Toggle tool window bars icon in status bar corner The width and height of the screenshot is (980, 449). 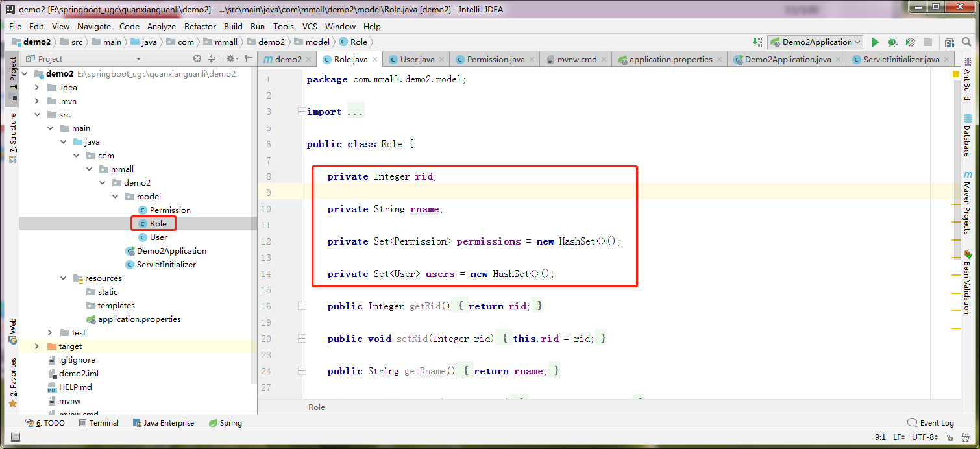pos(15,438)
